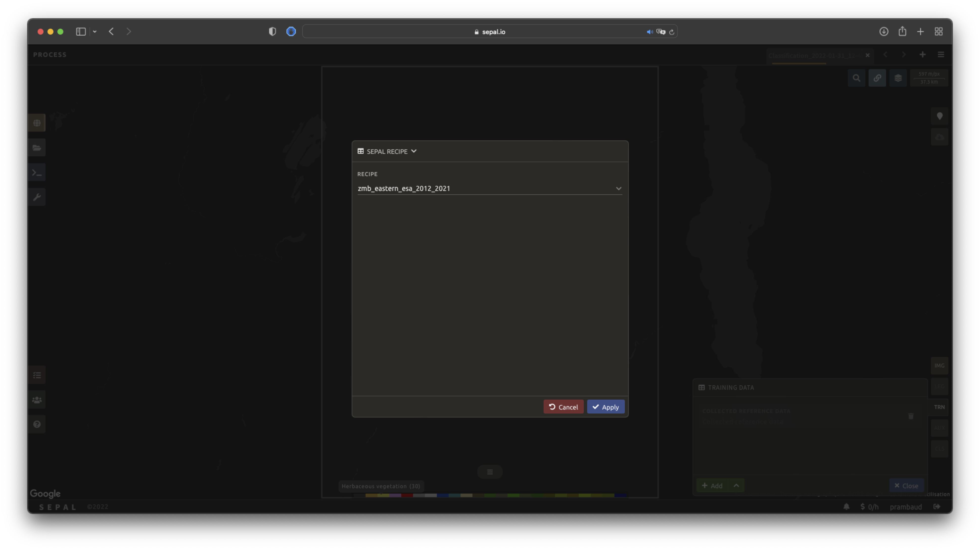Toggle the linked maps chain icon

tap(877, 78)
